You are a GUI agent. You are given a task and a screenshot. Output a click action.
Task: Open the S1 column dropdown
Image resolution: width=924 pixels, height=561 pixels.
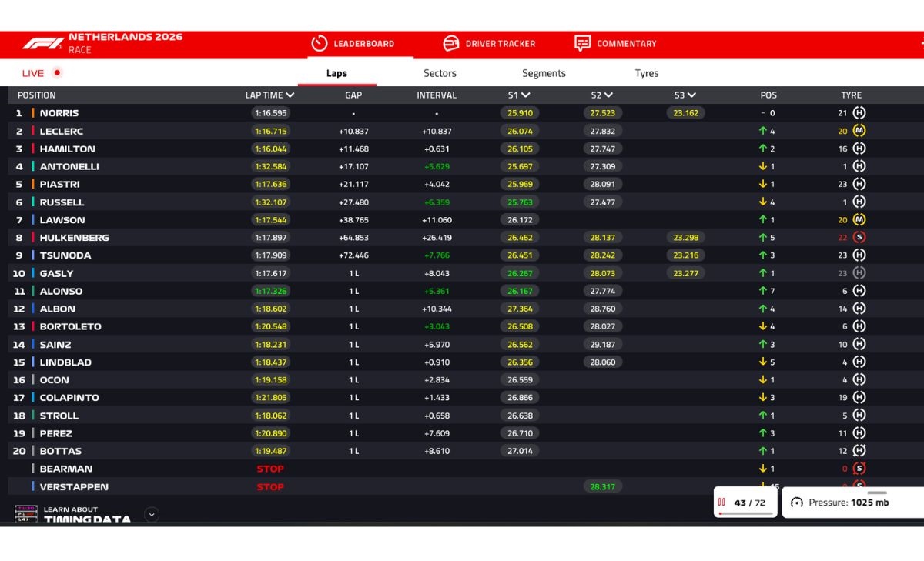[x=525, y=95]
